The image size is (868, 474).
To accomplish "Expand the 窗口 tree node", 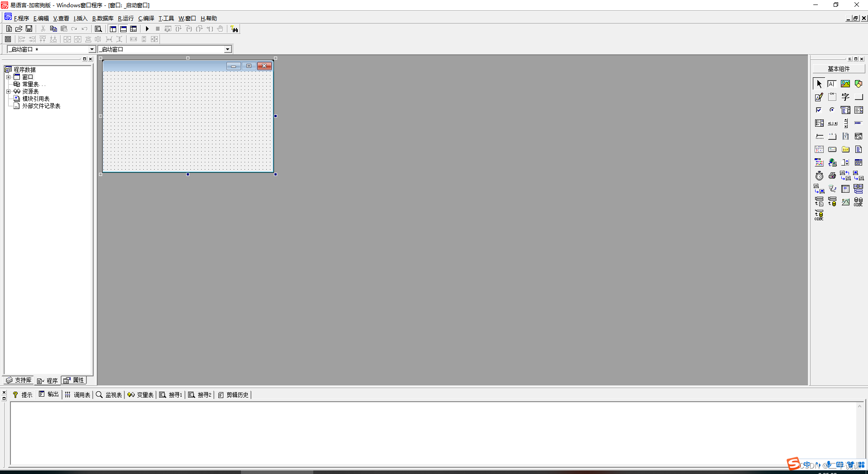I will coord(8,77).
